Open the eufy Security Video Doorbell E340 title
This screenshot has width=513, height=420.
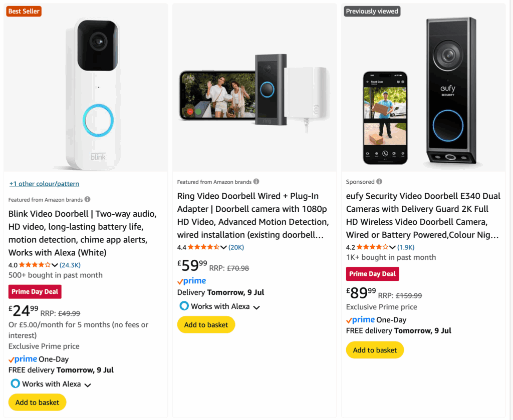coord(423,215)
